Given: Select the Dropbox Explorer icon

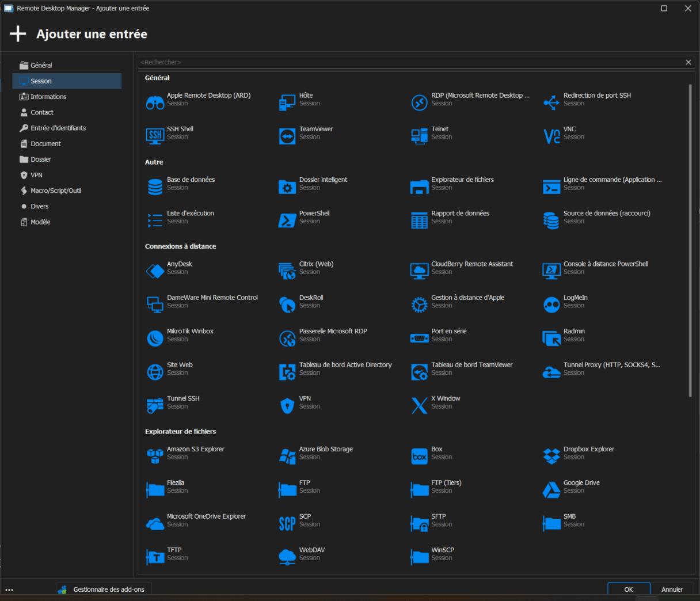Looking at the screenshot, I should 551,456.
